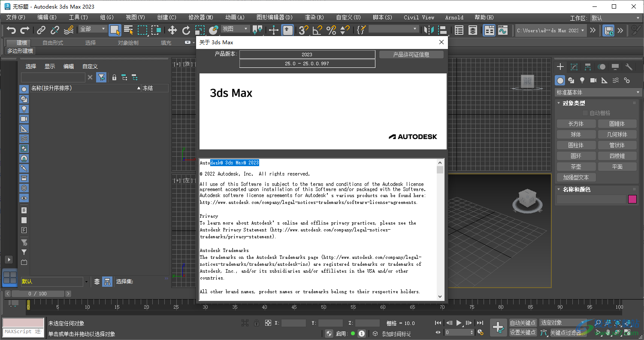Select the Cameras category icon in Create panel

[593, 80]
